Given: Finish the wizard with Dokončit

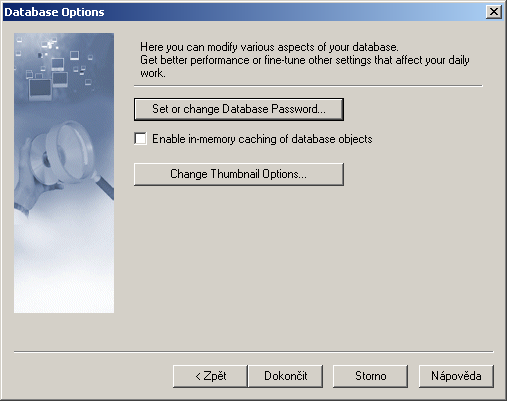Looking at the screenshot, I should click(286, 376).
